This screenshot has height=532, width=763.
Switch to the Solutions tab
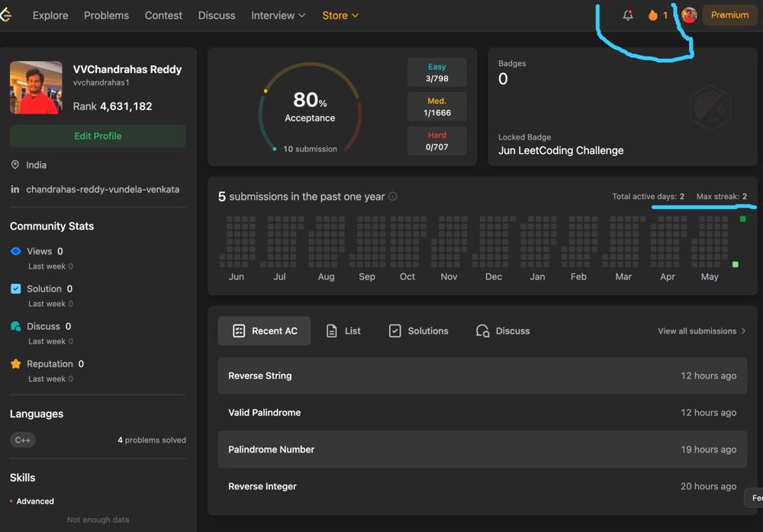[418, 331]
